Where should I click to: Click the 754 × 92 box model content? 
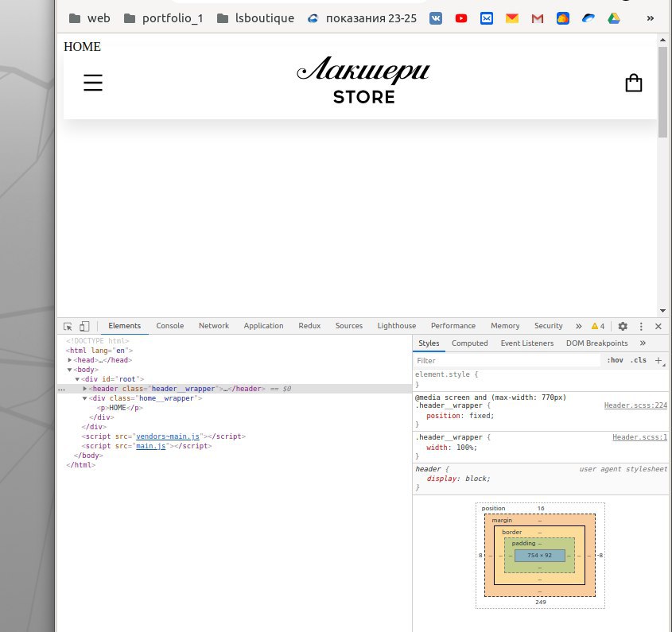pyautogui.click(x=539, y=556)
